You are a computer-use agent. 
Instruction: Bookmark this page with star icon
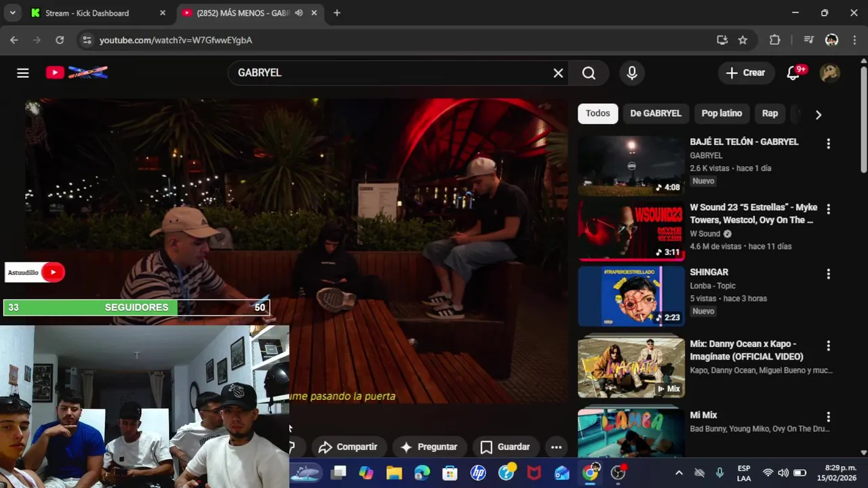pyautogui.click(x=743, y=40)
